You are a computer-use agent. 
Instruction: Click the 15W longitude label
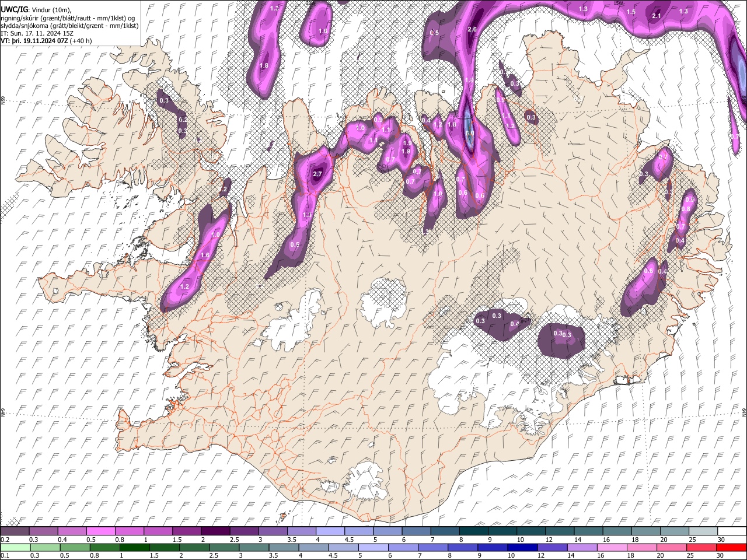pos(619,3)
